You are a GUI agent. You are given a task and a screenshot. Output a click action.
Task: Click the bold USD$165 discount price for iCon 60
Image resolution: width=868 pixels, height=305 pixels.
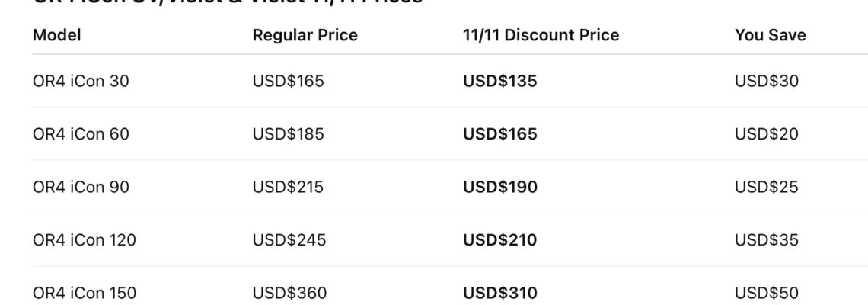(499, 134)
